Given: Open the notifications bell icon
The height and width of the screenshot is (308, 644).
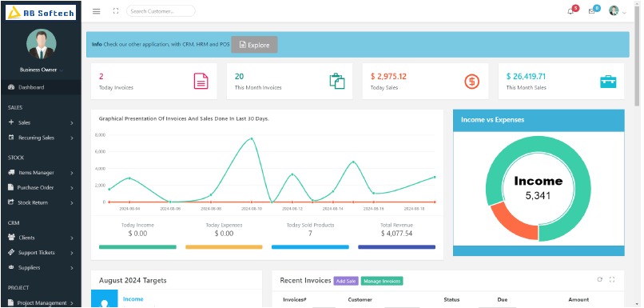Looking at the screenshot, I should pos(570,11).
